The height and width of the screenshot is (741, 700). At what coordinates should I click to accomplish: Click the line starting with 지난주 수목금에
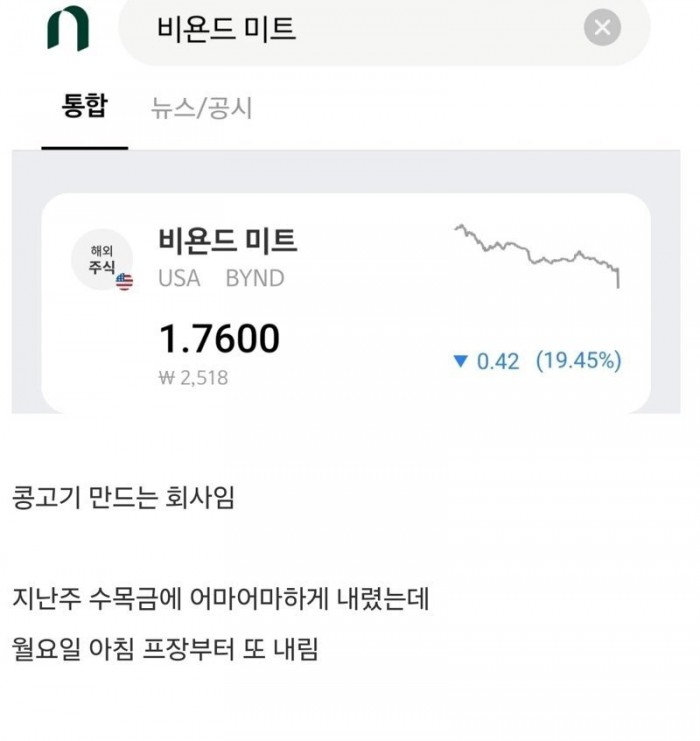coord(220,599)
